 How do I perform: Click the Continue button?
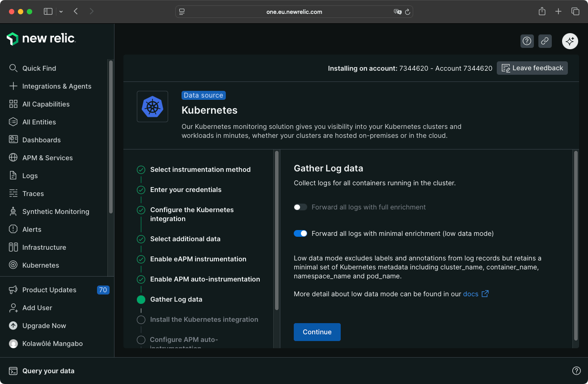317,332
